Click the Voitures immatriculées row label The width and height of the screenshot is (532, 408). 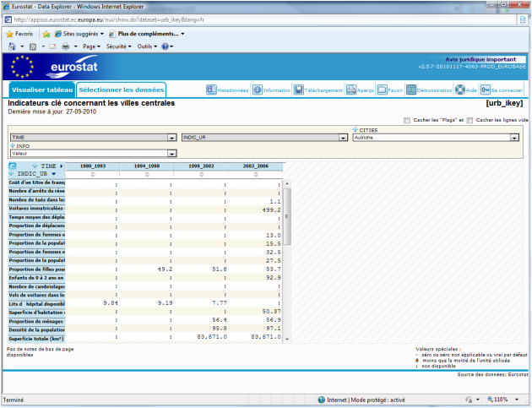[36, 209]
